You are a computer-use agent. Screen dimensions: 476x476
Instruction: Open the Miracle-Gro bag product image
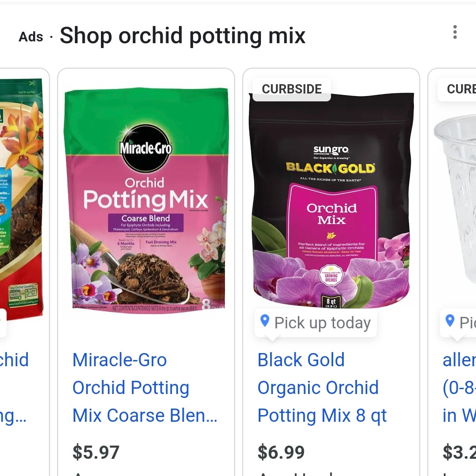[x=146, y=201]
